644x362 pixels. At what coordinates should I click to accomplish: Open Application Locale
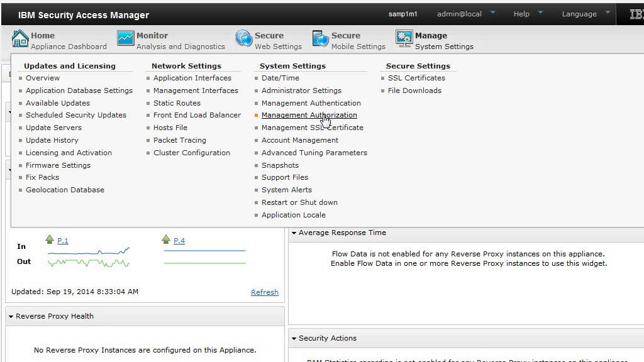coord(293,215)
